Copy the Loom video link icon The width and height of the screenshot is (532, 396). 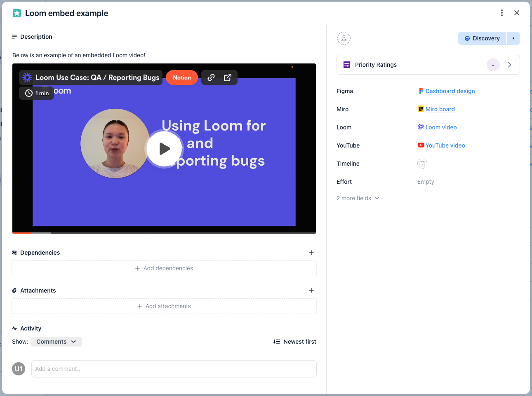point(211,77)
